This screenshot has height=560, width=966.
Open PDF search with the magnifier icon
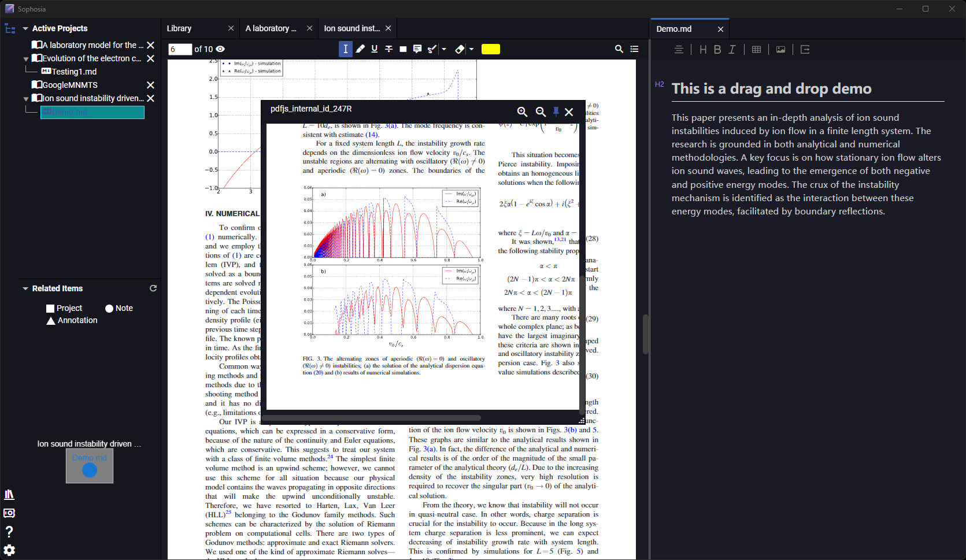point(619,49)
